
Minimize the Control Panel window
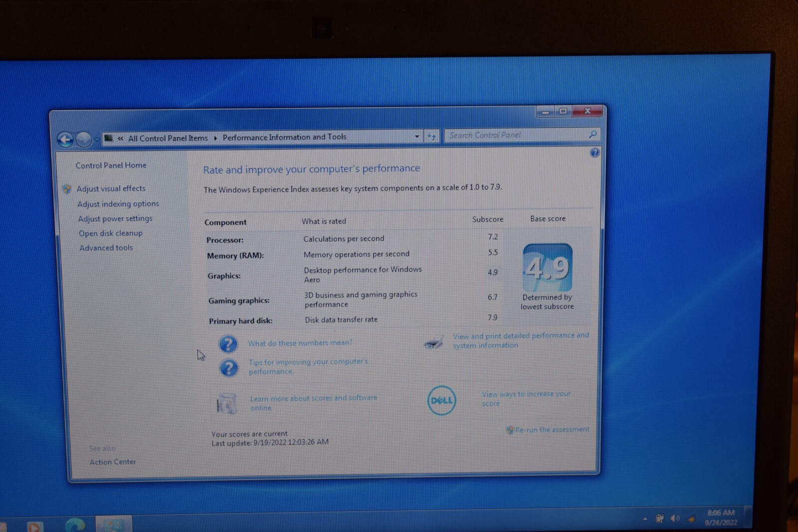click(x=546, y=112)
